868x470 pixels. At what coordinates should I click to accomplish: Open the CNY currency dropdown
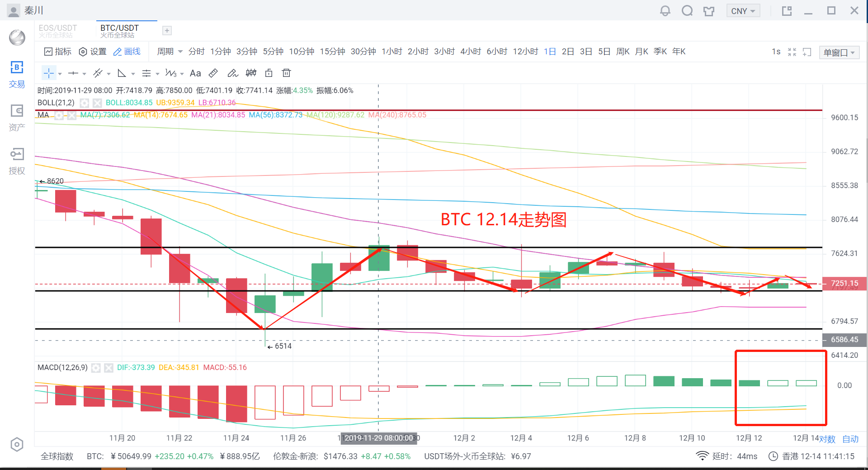tap(743, 11)
